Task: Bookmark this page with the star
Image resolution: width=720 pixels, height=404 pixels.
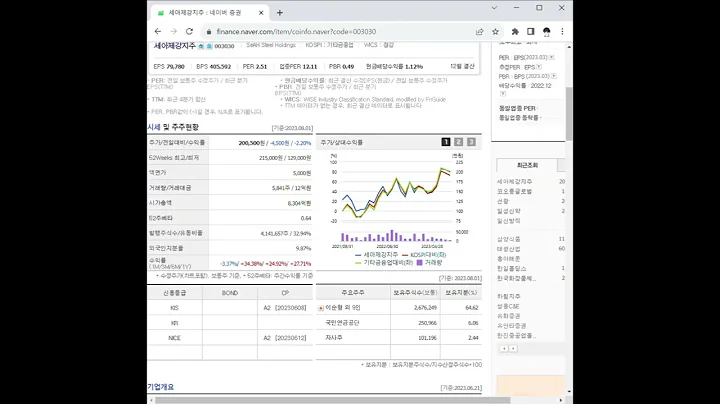Action: 495,32
